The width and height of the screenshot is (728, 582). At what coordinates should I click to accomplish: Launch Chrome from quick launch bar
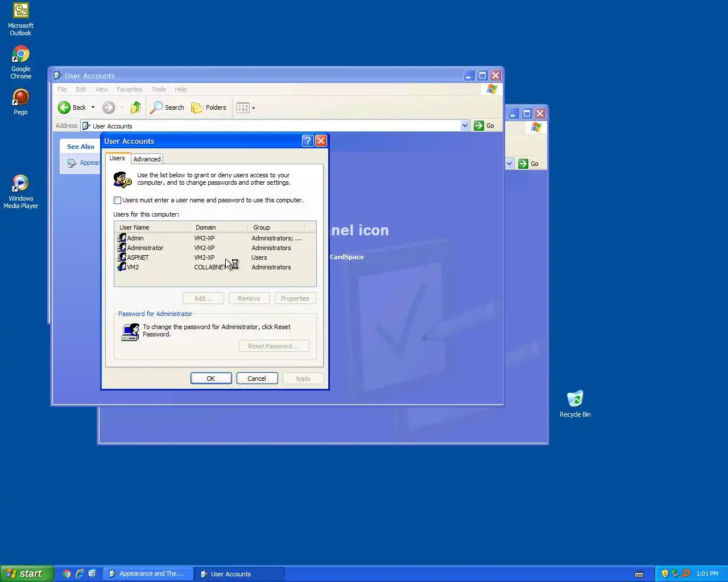tap(67, 573)
